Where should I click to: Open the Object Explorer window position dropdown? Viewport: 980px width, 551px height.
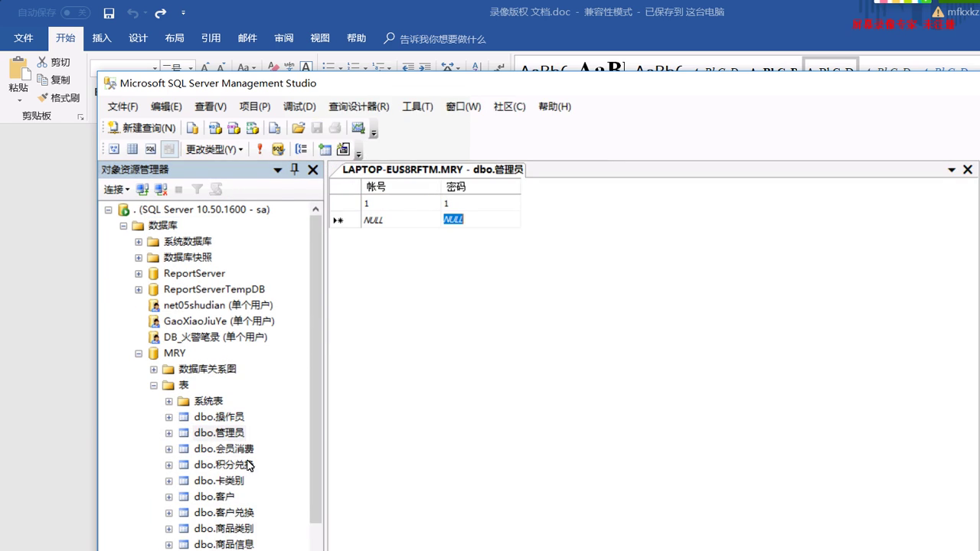pyautogui.click(x=278, y=170)
